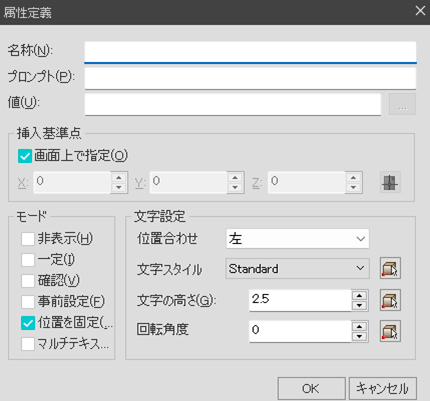Viewport: 430px width, 401px height.
Task: Click the pick icon beside 回転角度
Action: tap(390, 331)
